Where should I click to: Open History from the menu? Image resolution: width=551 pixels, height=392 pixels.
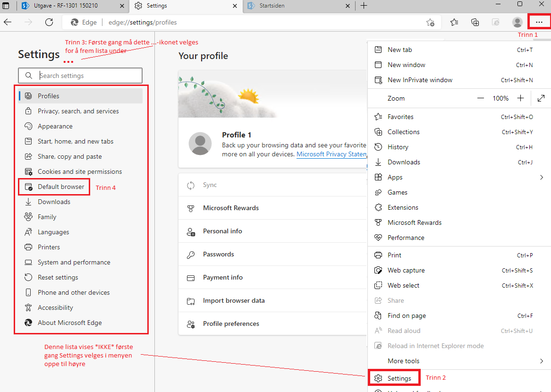pyautogui.click(x=459, y=147)
